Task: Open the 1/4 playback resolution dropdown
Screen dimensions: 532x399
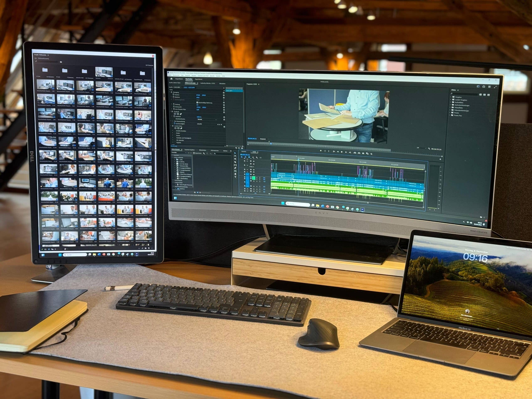Action: tap(421, 148)
